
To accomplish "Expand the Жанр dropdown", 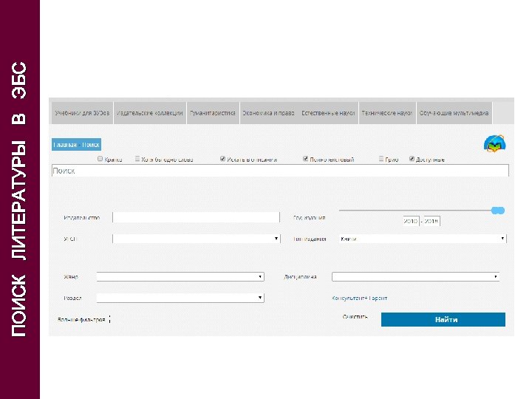I will [x=180, y=276].
